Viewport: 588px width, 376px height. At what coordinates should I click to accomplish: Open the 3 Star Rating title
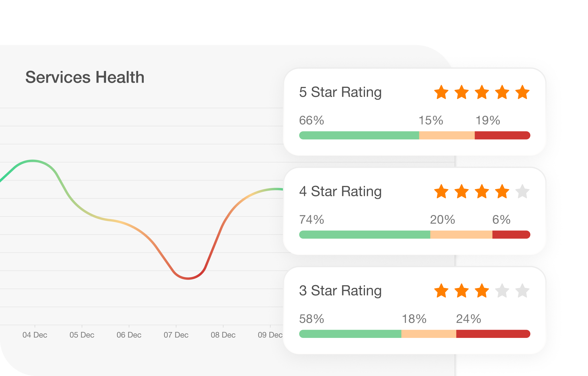[x=340, y=291]
